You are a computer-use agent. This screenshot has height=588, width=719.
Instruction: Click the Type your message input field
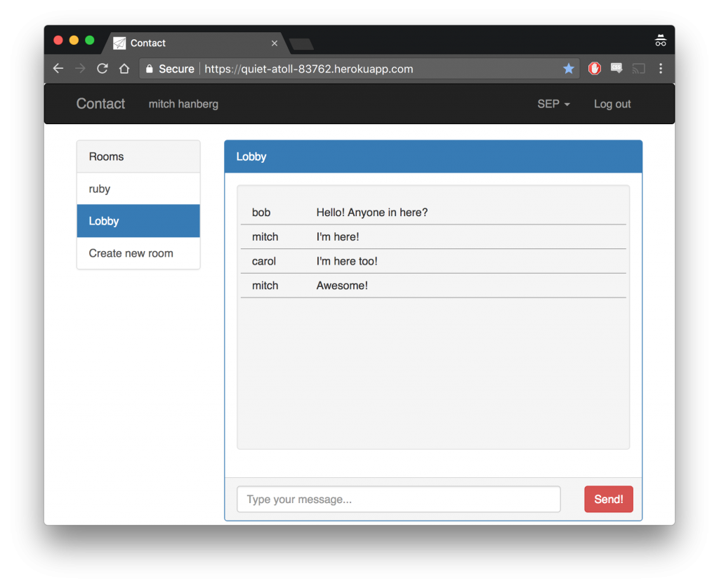[398, 499]
